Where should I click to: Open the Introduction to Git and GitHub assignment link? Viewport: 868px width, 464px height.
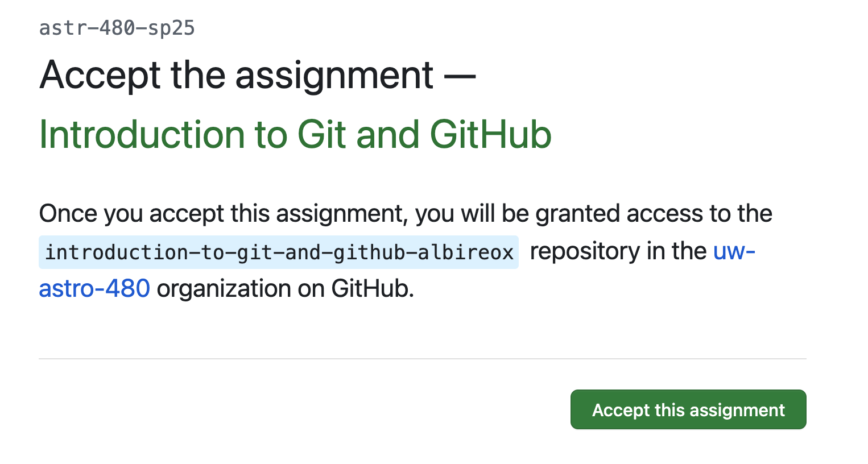point(295,134)
